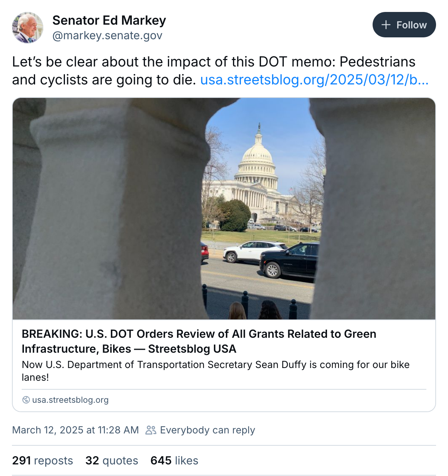
Task: Click the globe icon next to usa.streetsblog.org
Action: click(26, 400)
